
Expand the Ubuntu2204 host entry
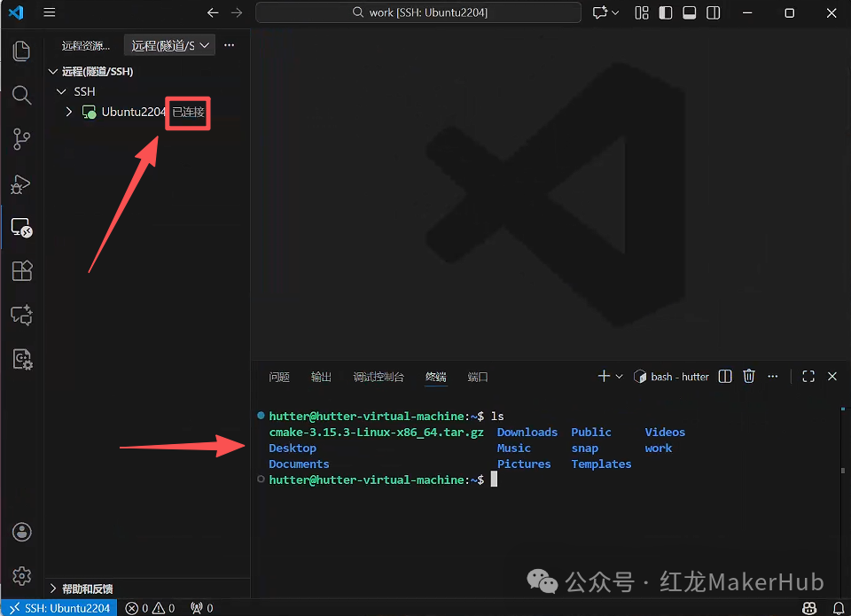coord(69,112)
